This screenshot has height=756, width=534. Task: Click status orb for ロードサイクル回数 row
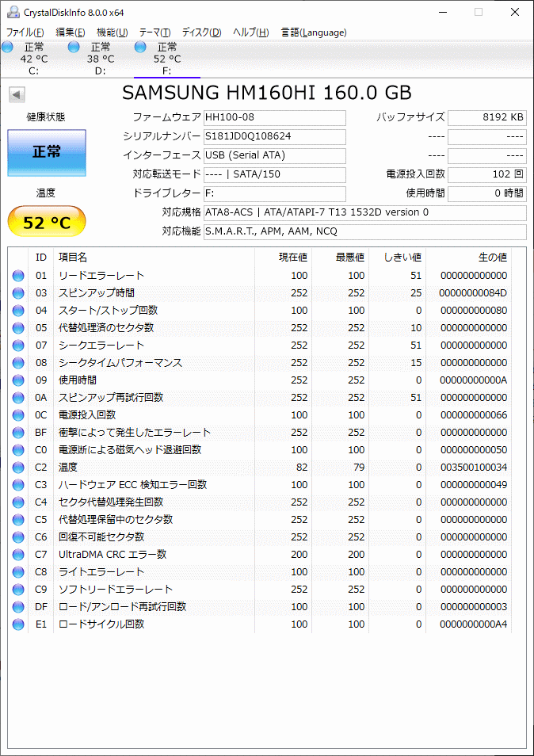(18, 624)
